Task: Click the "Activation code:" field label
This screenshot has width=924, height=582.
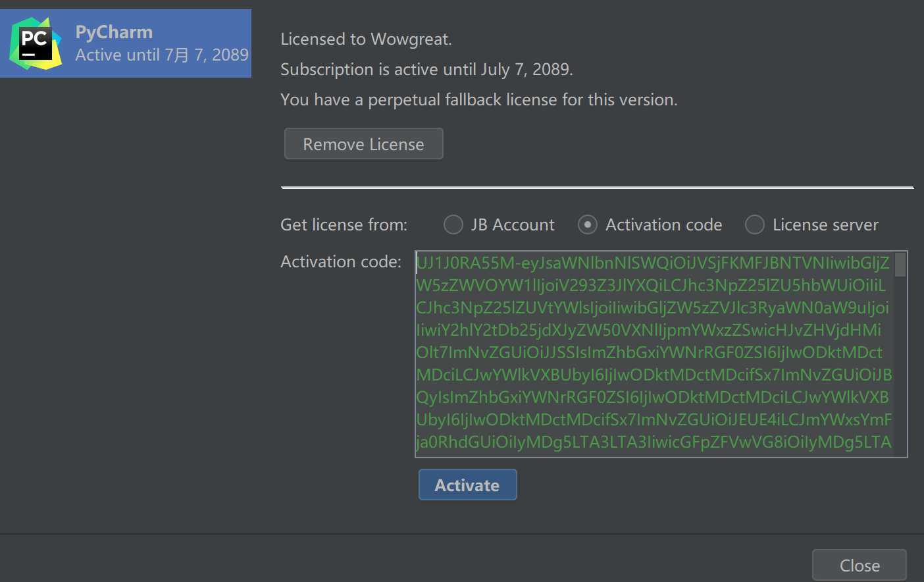Action: [341, 262]
